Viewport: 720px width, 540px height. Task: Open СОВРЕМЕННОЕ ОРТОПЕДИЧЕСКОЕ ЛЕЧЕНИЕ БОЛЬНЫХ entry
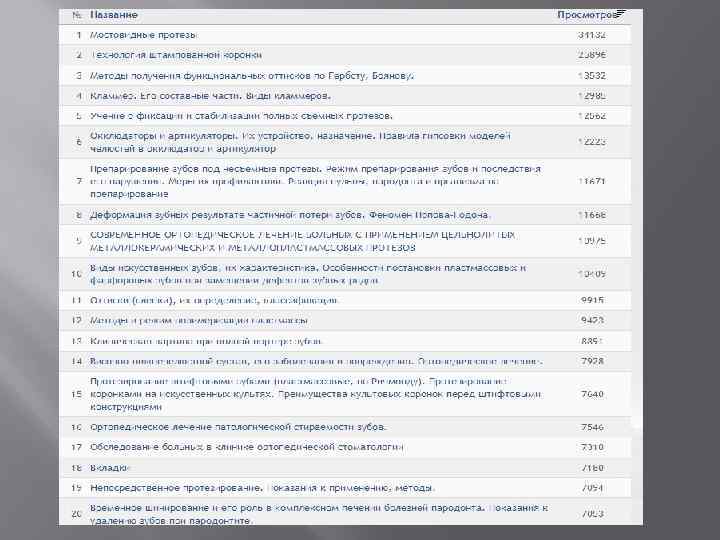302,241
